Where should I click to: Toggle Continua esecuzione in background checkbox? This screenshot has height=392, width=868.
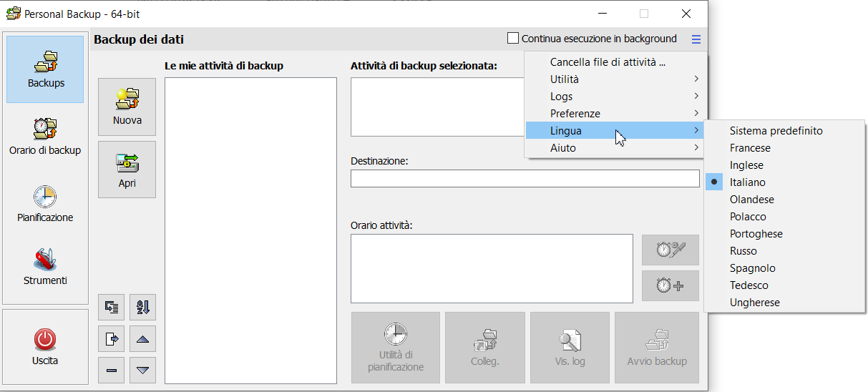(x=513, y=39)
